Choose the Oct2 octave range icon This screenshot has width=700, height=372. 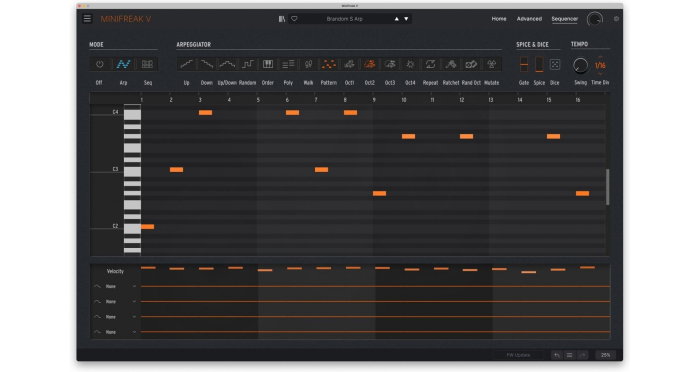point(370,64)
